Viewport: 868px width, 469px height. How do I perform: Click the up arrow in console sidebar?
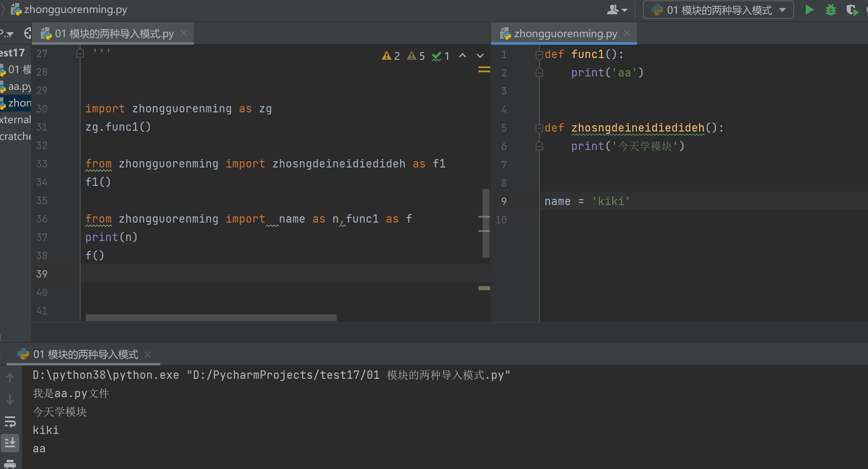10,378
